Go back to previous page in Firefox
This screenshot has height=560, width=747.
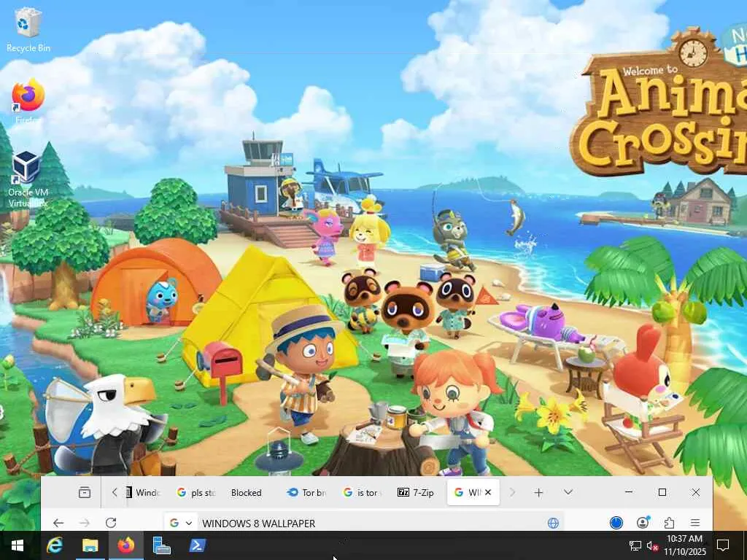(58, 523)
